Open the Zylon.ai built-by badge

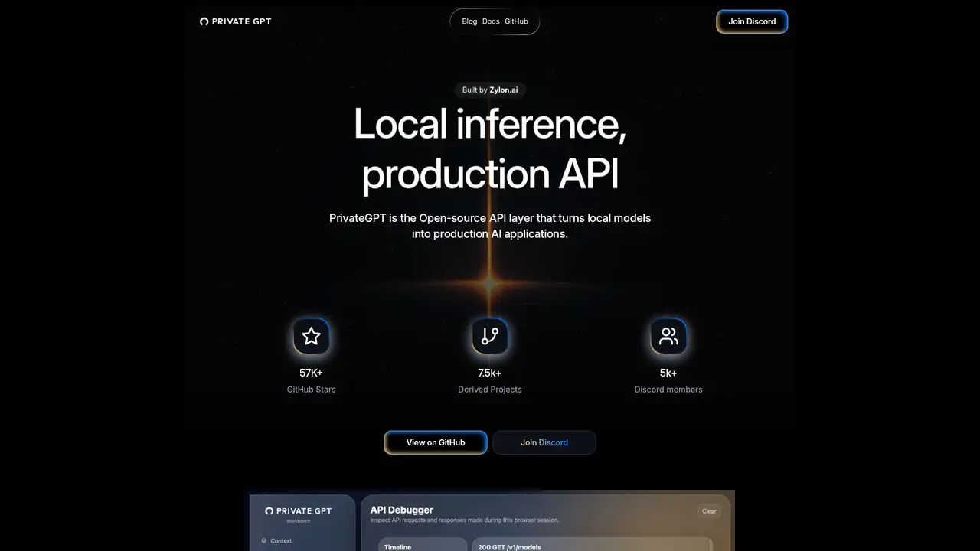click(x=490, y=90)
